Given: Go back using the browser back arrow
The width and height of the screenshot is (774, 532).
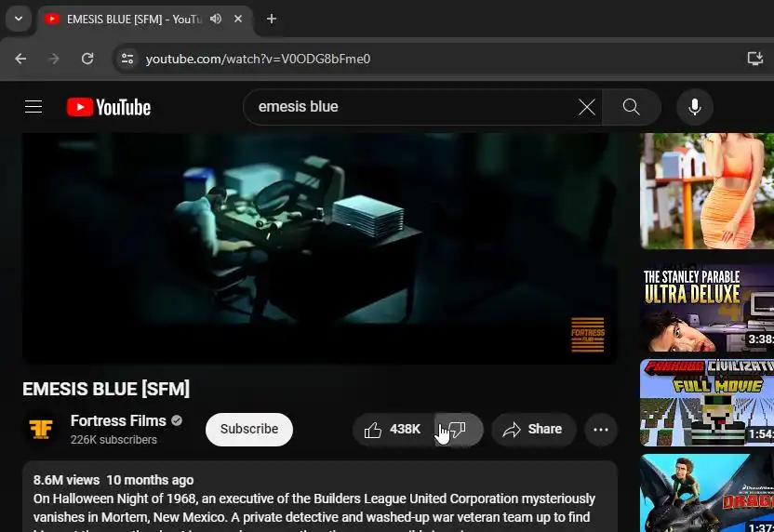Looking at the screenshot, I should click(20, 59).
